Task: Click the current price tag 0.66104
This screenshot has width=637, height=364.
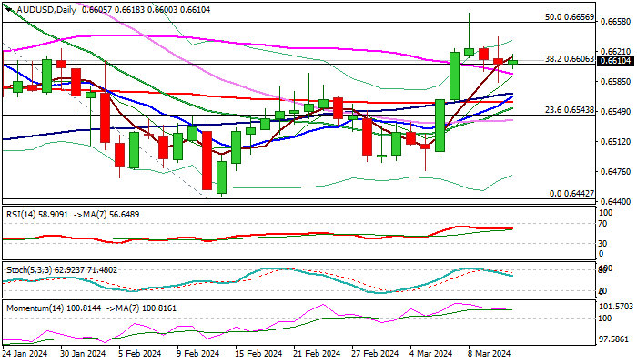Action: click(615, 61)
